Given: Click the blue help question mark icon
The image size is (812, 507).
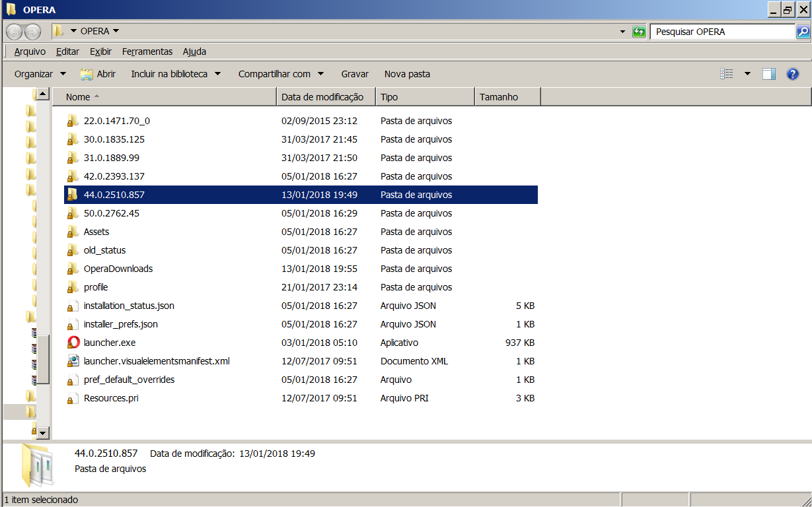Looking at the screenshot, I should [x=793, y=74].
